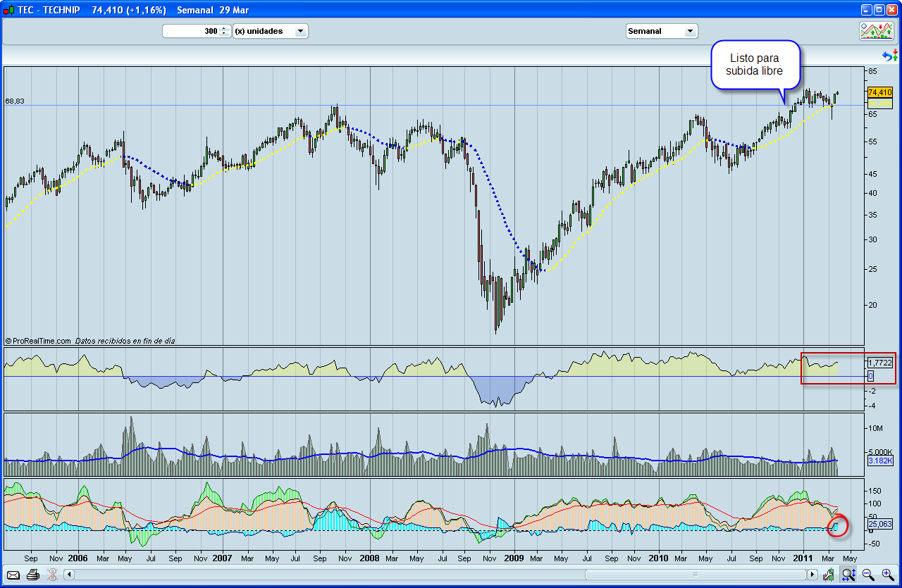Image resolution: width=902 pixels, height=588 pixels.
Task: Open the trading signals chart icon
Action: (x=878, y=30)
